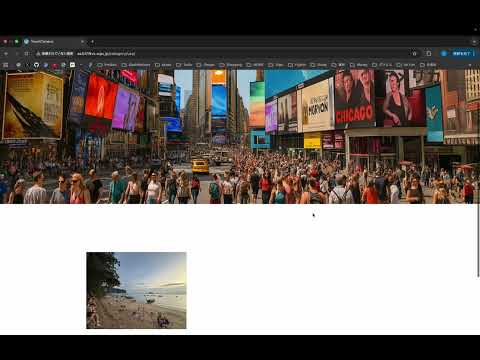Image resolution: width=480 pixels, height=360 pixels.
Task: Select the active browser tab
Action: (54, 42)
